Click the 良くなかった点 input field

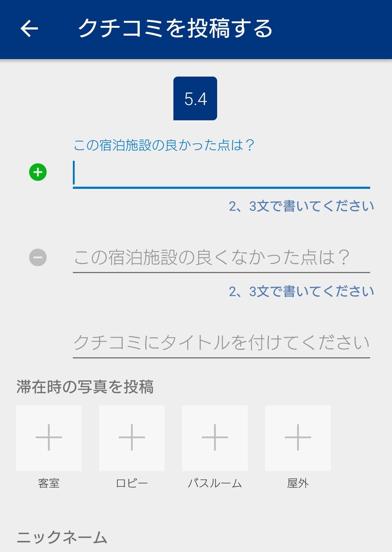222,257
